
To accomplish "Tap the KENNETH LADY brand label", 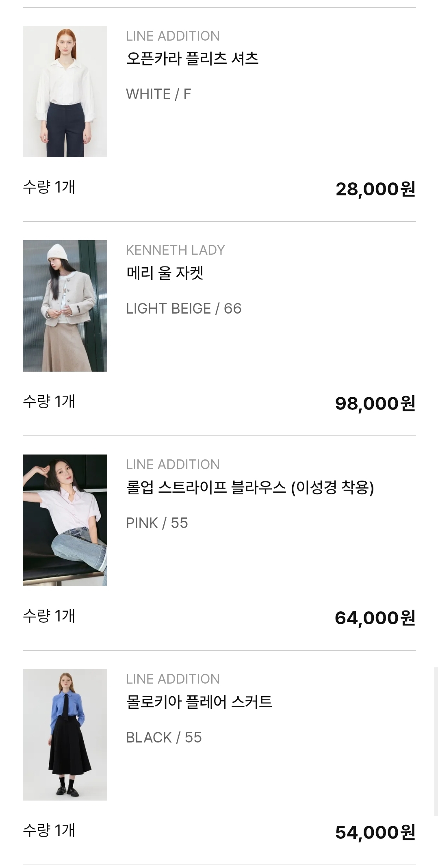I will [175, 250].
